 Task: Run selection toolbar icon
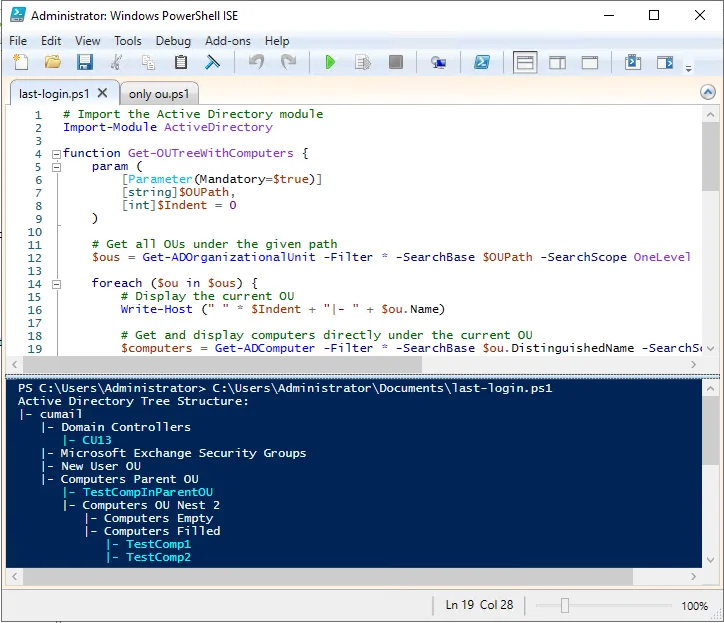pos(363,62)
